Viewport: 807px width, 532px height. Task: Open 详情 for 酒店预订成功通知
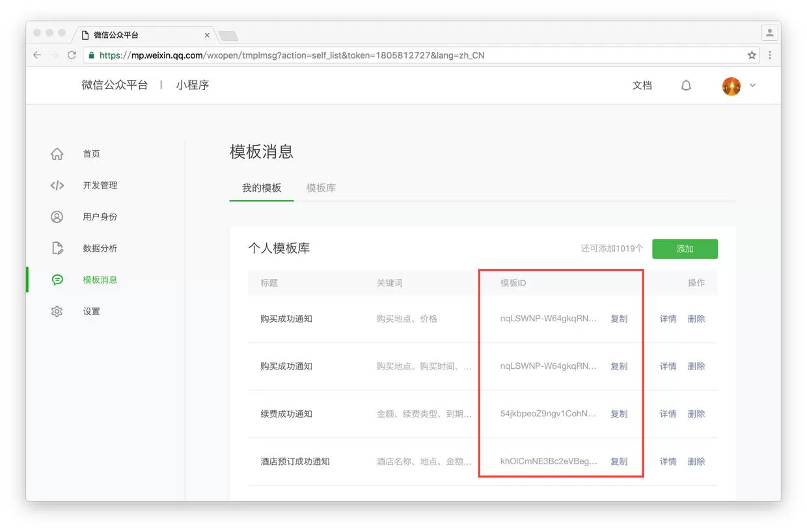point(668,461)
